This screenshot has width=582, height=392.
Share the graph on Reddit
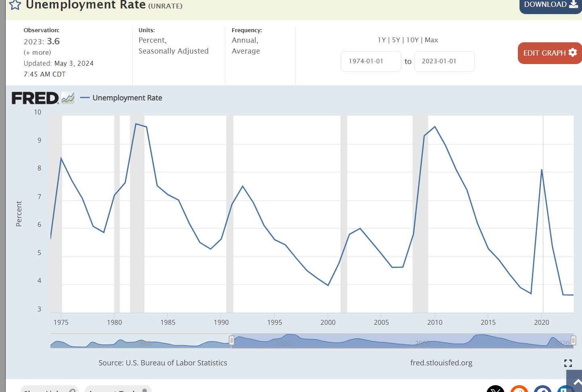(x=519, y=389)
